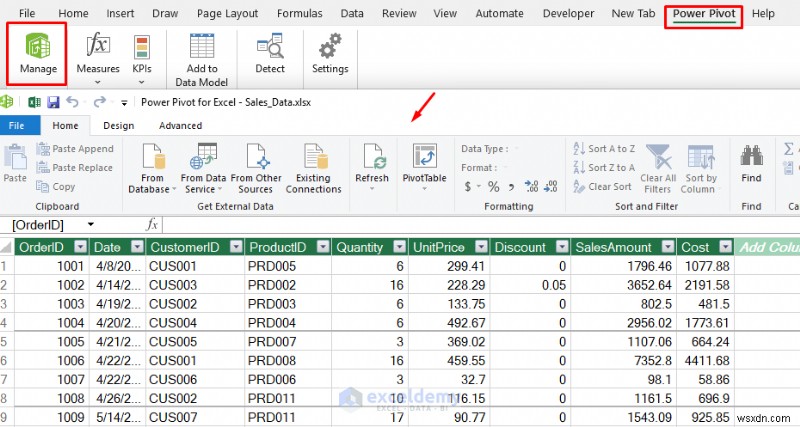Click Increase Decimal icon
The height and width of the screenshot is (427, 800).
pyautogui.click(x=531, y=187)
